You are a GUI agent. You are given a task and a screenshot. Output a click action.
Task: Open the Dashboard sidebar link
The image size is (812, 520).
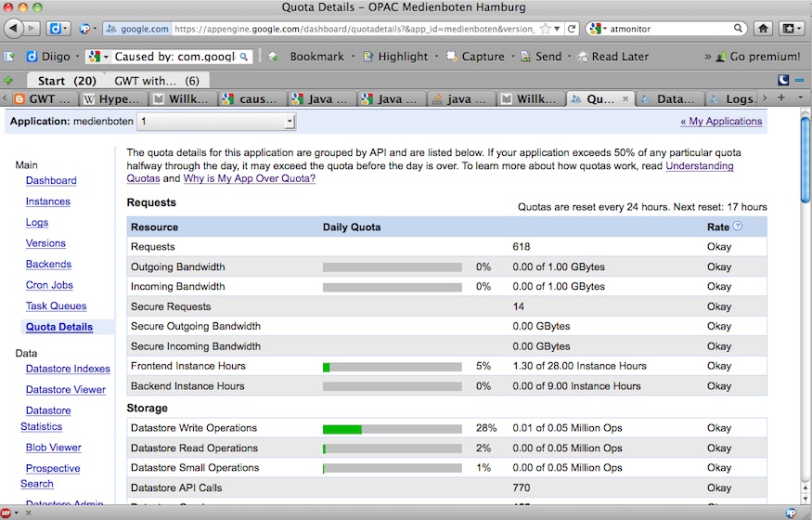click(51, 180)
